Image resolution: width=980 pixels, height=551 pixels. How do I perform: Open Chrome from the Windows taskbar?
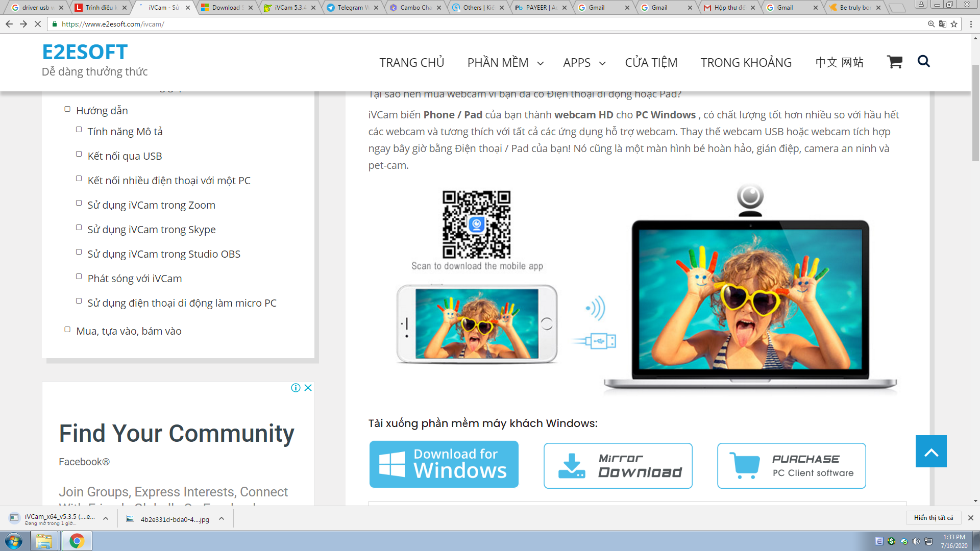click(x=77, y=541)
